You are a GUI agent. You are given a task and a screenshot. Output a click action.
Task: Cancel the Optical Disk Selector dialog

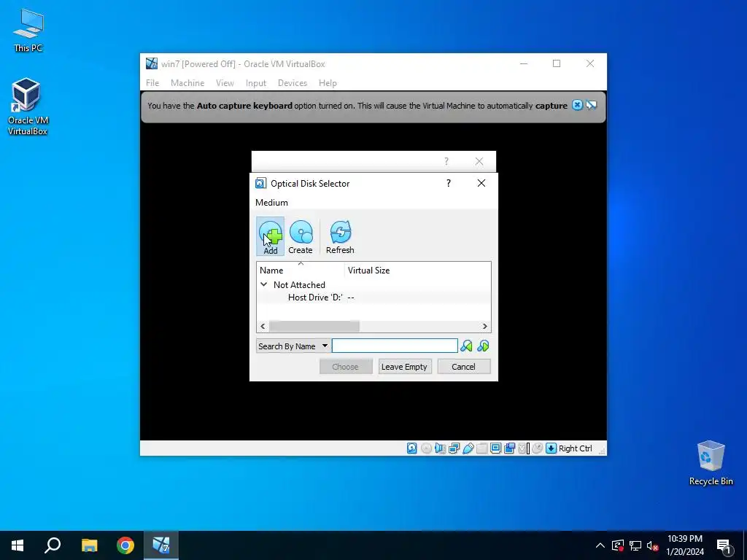(x=463, y=367)
